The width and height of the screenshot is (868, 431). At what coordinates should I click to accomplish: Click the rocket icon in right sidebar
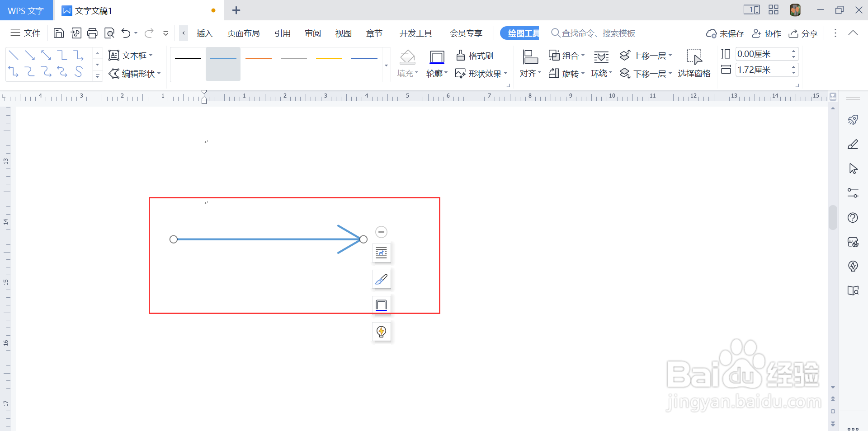pos(853,120)
